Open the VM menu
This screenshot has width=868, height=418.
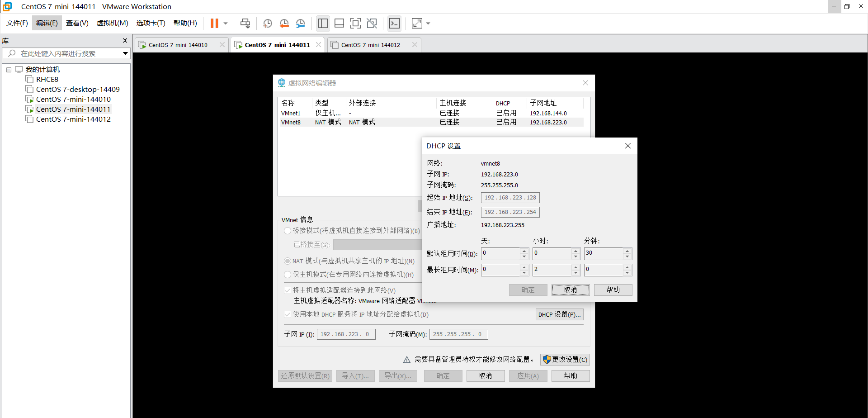click(x=112, y=23)
